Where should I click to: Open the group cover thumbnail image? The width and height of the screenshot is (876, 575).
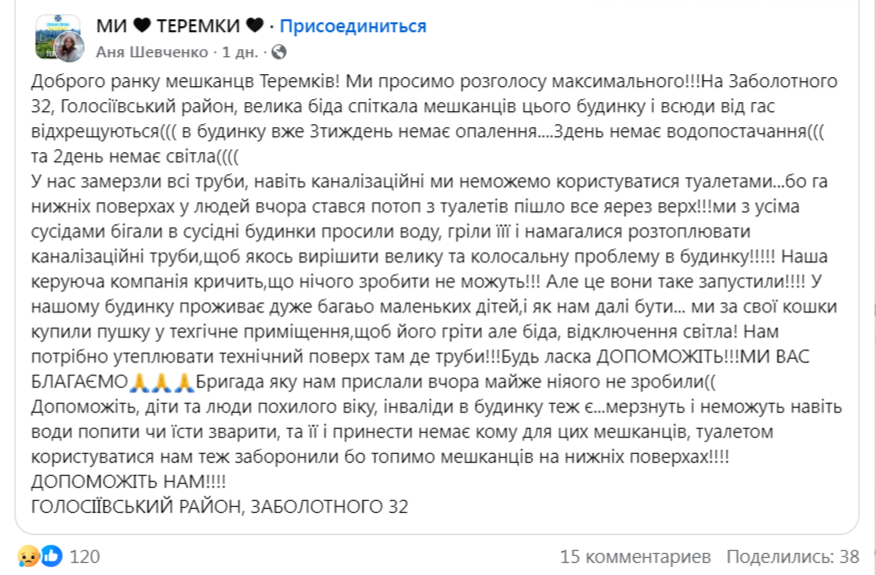pyautogui.click(x=49, y=30)
